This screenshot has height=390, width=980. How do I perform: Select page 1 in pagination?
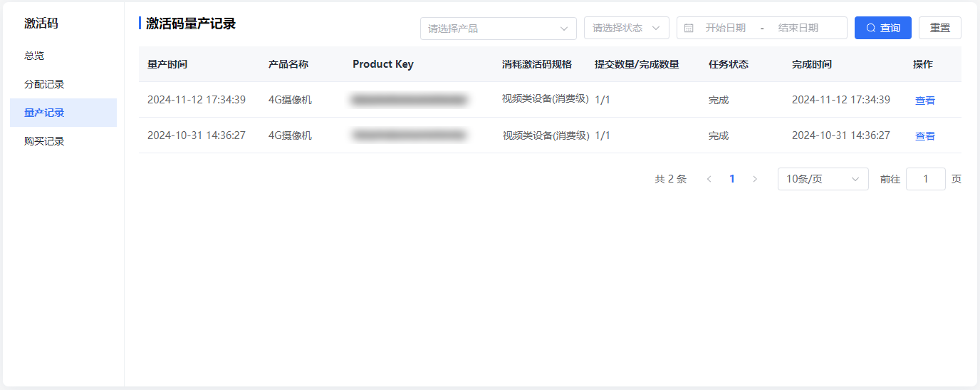tap(732, 179)
